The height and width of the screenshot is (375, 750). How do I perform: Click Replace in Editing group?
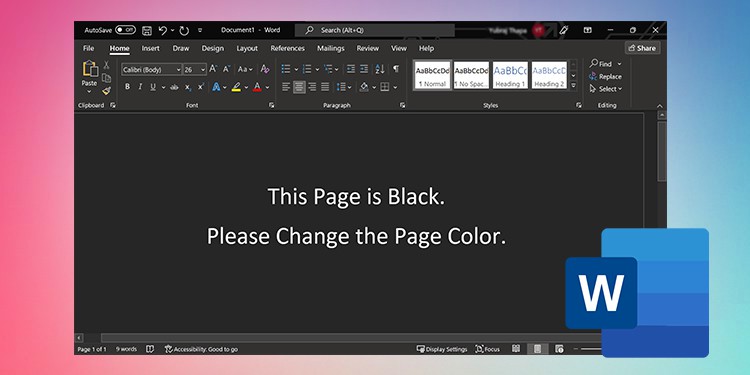[x=605, y=77]
